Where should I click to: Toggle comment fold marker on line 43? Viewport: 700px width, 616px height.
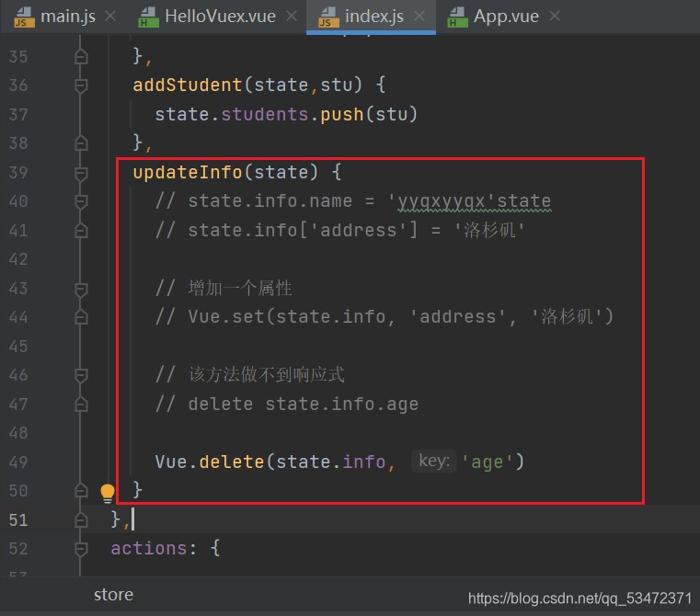point(81,289)
